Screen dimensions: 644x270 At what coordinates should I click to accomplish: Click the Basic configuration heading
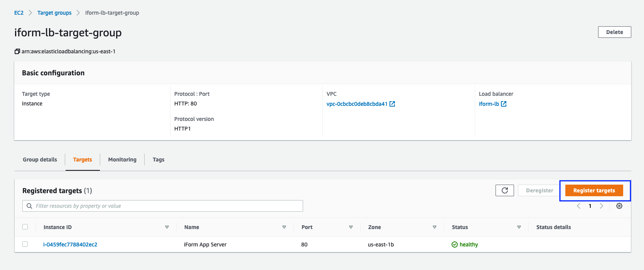(x=53, y=73)
